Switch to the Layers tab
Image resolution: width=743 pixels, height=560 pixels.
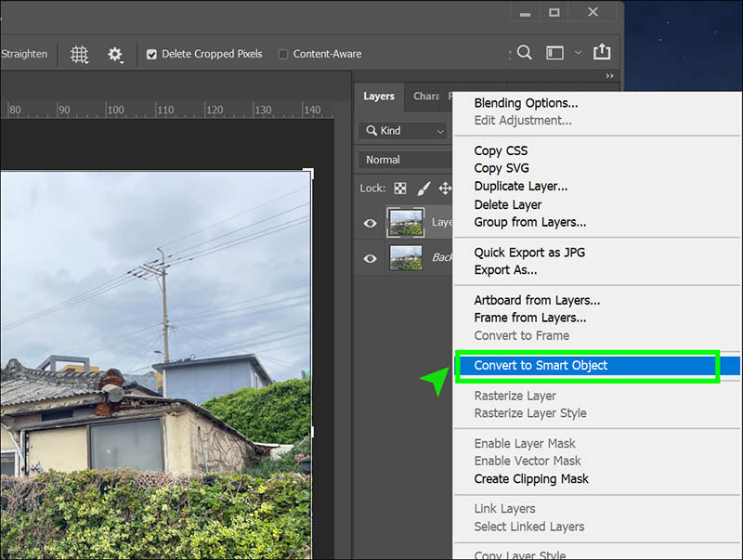coord(379,97)
